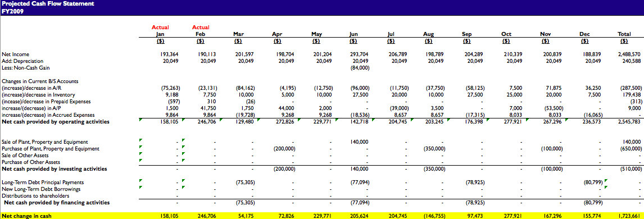Click the Net change in cash label

click(27, 216)
